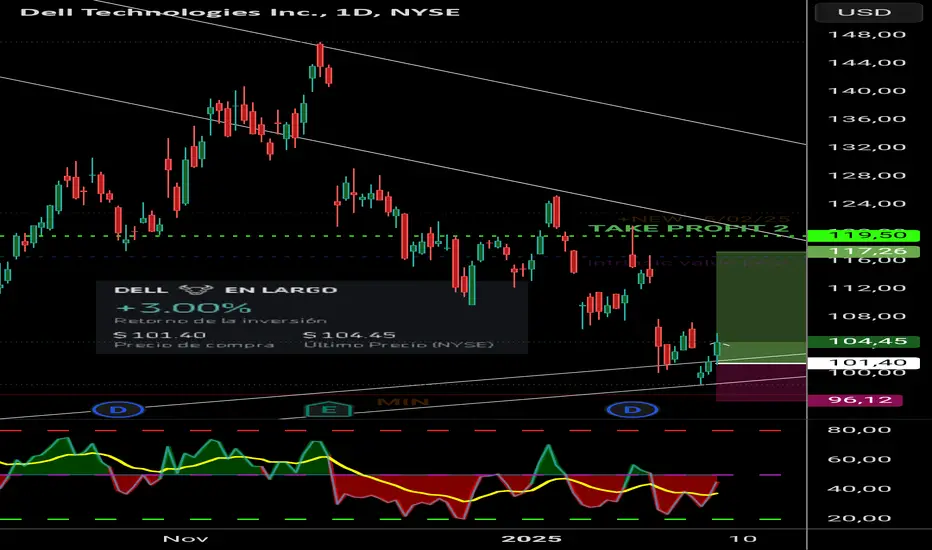932x550 pixels.
Task: Click the 136,00 price axis label
Action: (x=867, y=119)
